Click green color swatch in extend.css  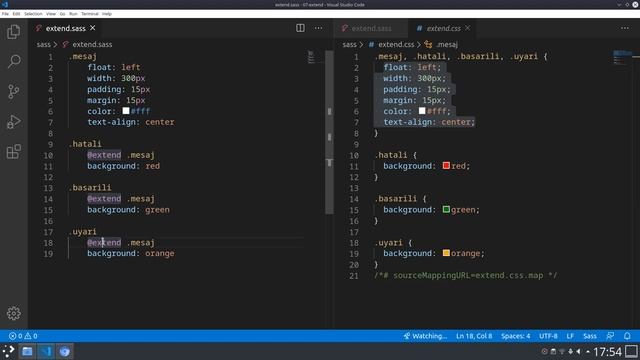[x=446, y=209]
